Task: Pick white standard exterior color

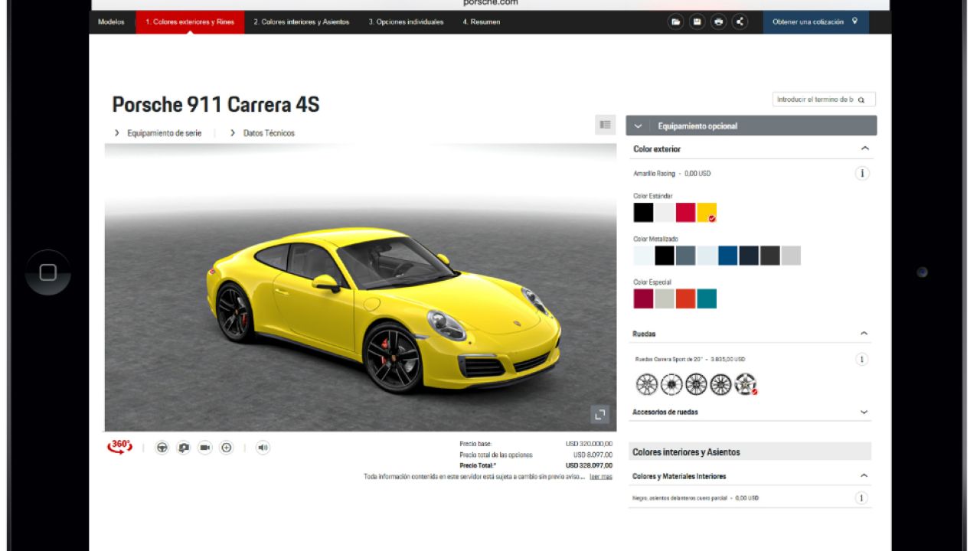Action: (665, 212)
